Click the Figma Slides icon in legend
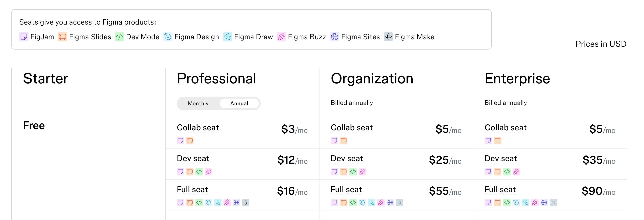The image size is (644, 220). (62, 37)
